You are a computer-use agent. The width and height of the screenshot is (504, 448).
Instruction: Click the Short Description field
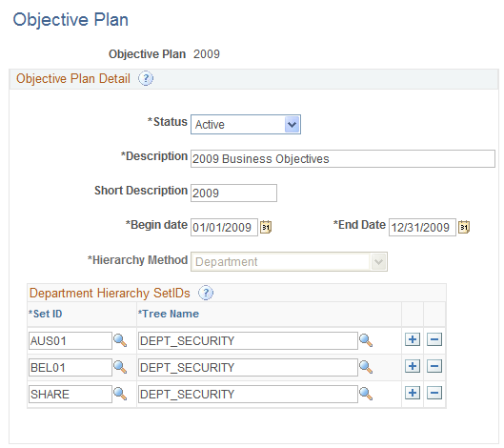click(x=233, y=193)
